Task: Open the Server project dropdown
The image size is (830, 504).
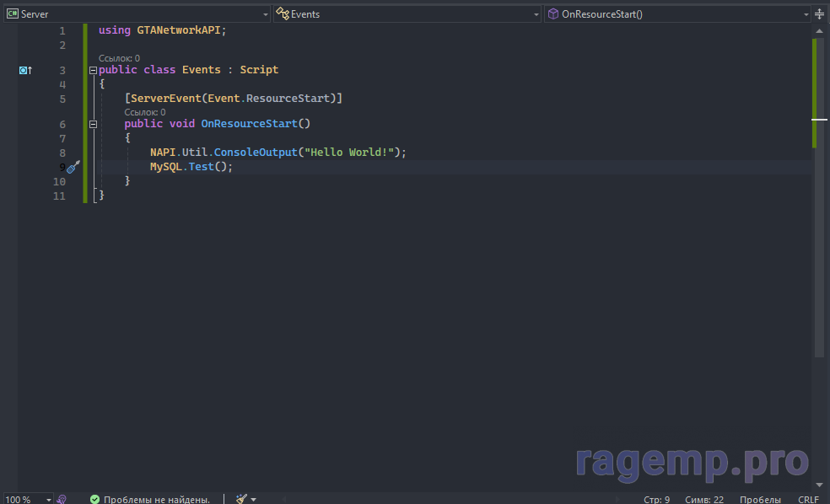Action: click(x=265, y=14)
